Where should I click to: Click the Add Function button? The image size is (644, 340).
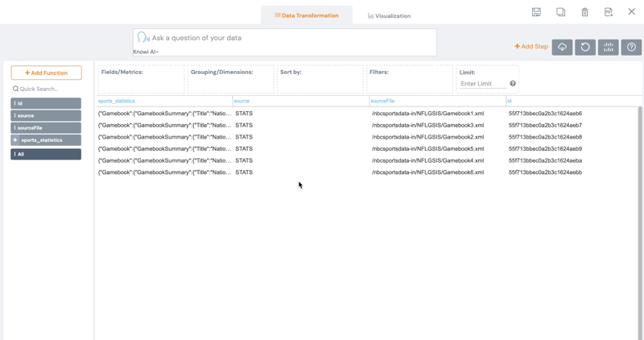(x=46, y=73)
